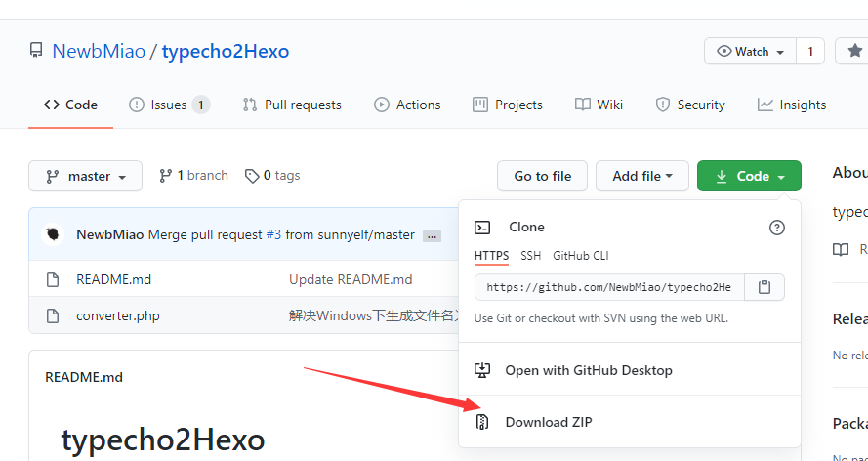Copy clone URL with clipboard icon
868x461 pixels.
pos(765,287)
